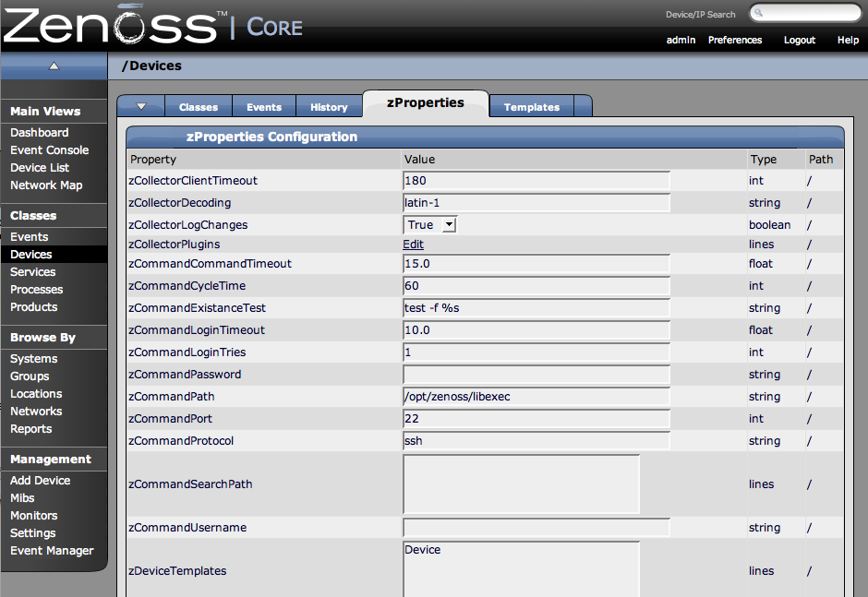Open Mibs under Management
Screen dimensions: 868x597
coord(22,498)
